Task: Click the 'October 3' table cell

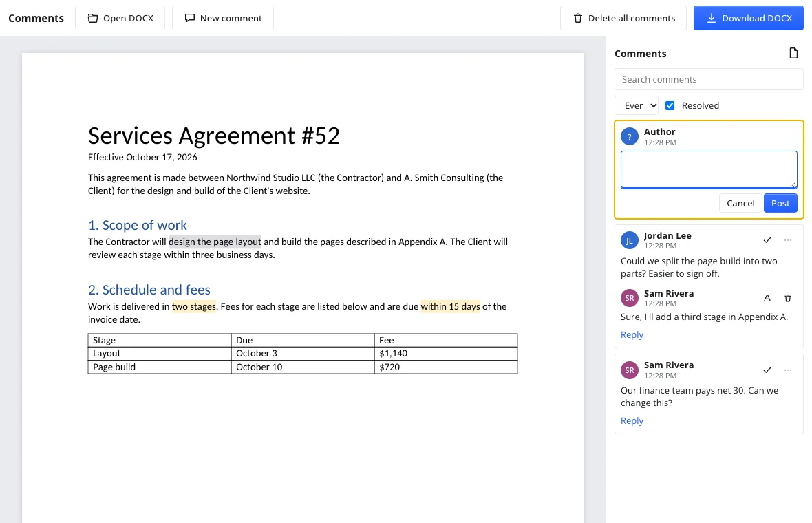Action: coord(302,354)
